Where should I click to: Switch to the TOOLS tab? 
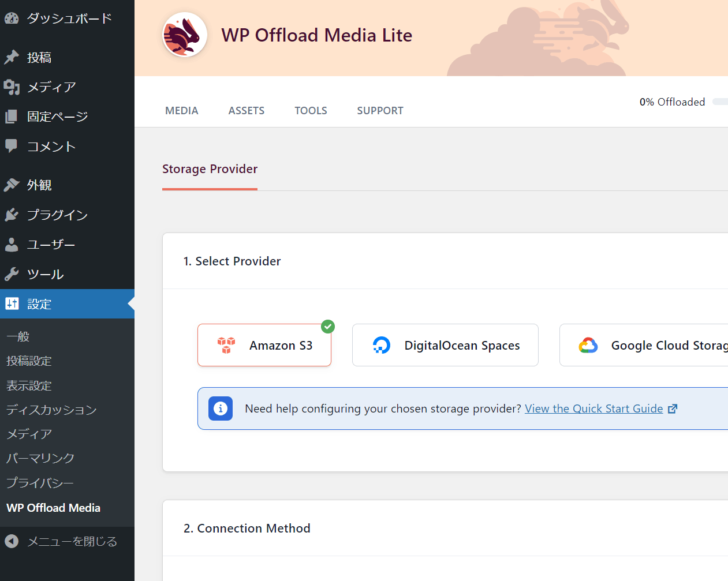(311, 111)
